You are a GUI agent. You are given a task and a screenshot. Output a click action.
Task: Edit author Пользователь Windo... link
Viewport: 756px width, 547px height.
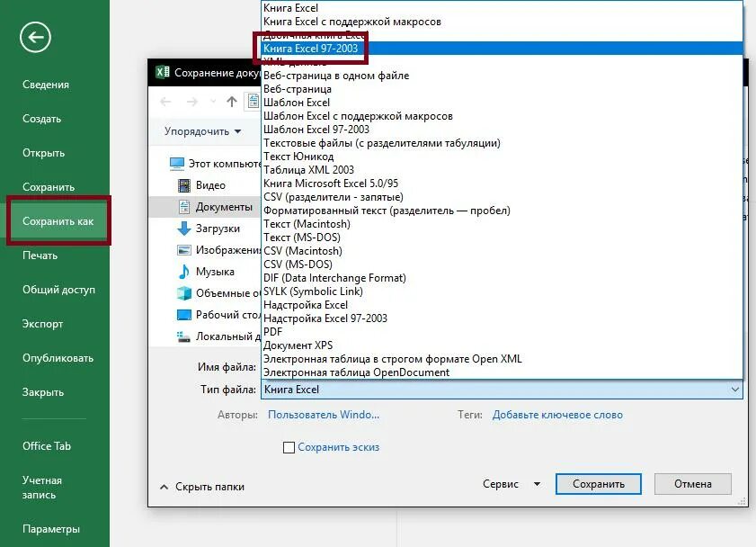coord(324,415)
